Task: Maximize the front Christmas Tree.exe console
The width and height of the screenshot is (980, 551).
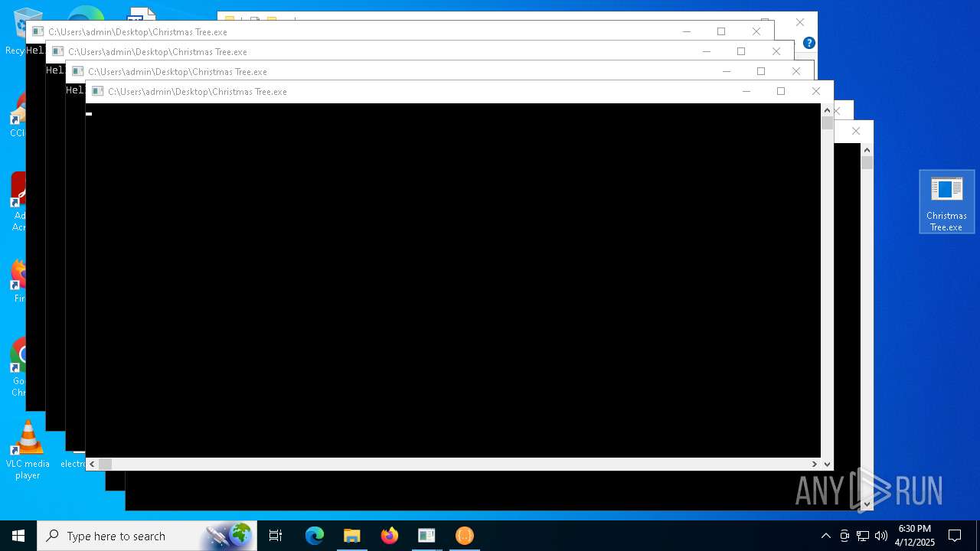Action: (781, 91)
